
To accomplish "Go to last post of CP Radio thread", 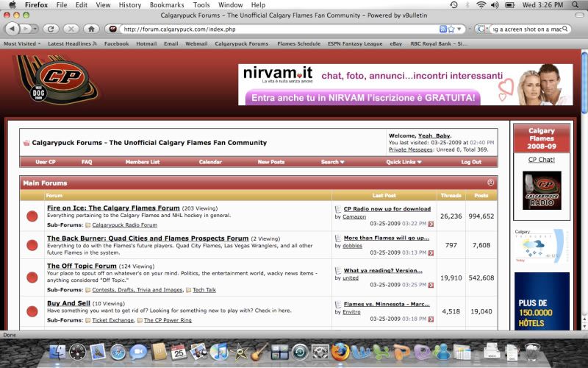I will point(431,224).
